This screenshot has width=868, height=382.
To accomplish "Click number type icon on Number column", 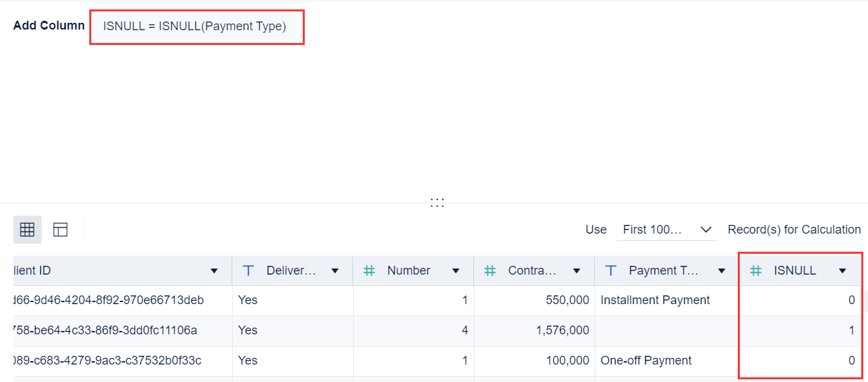I will [x=369, y=271].
